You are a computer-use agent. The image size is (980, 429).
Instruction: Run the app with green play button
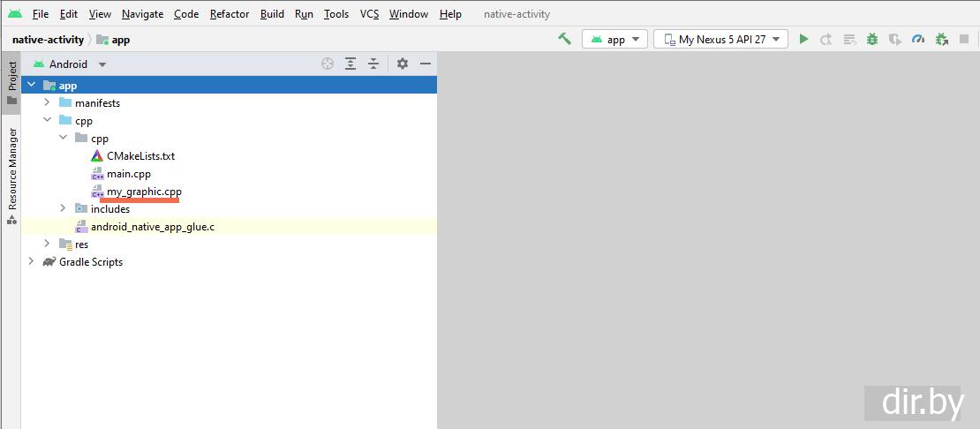[x=803, y=40]
